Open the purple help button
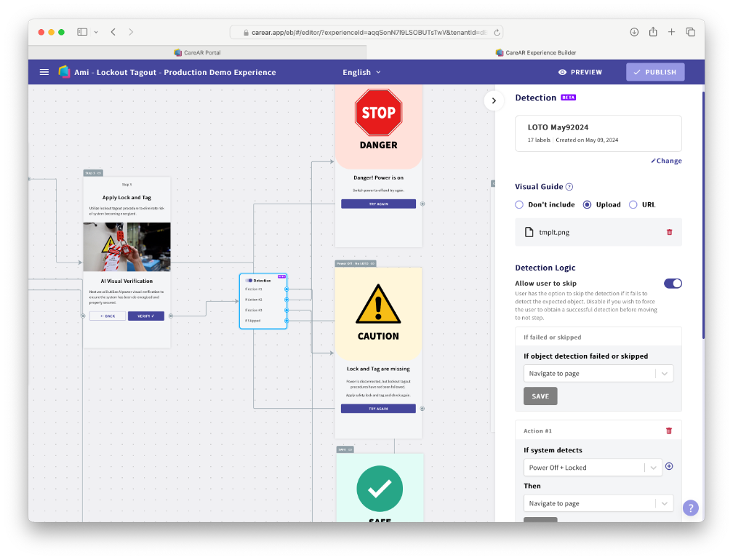Image resolution: width=733 pixels, height=560 pixels. (691, 508)
